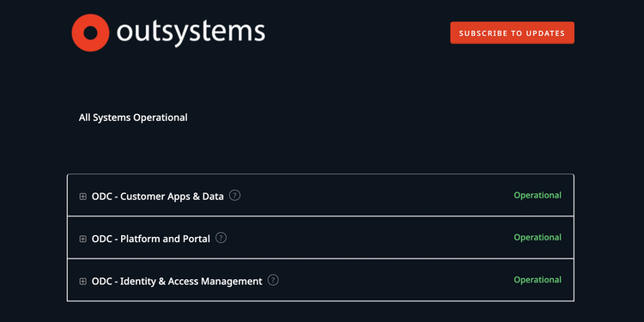644x322 pixels.
Task: Open help tooltip for Identity & Access Management
Action: (273, 280)
